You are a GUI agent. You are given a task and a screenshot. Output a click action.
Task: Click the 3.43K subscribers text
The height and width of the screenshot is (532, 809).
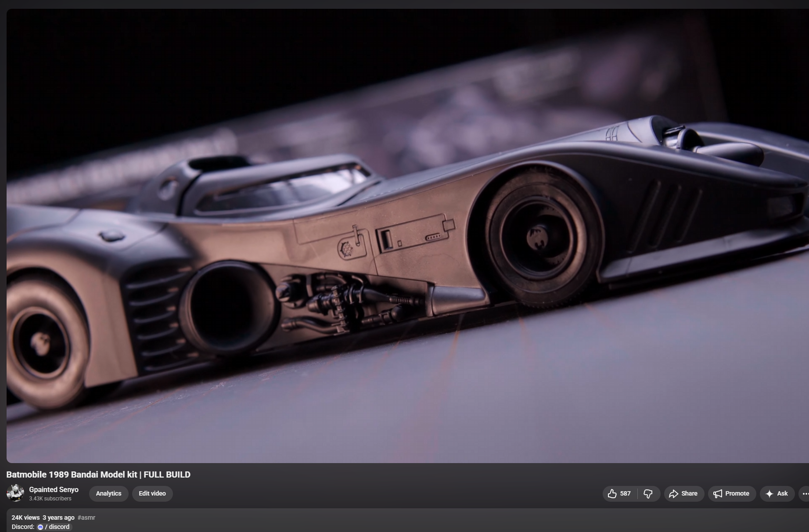[50, 499]
